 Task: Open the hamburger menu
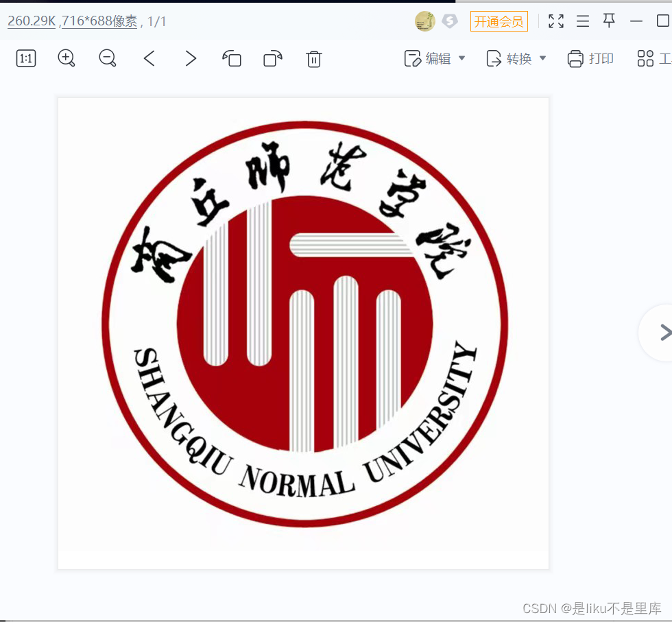[x=583, y=21]
